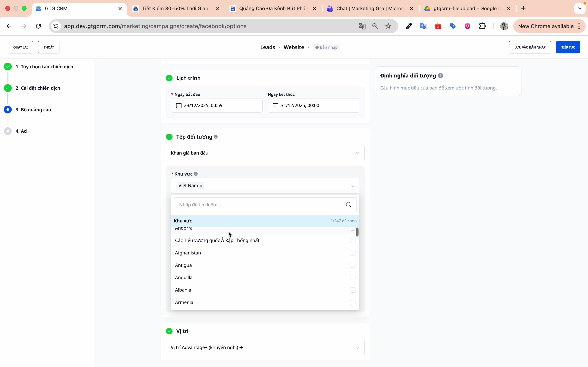
Task: Click help icon next to Định nghĩa đối tượng
Action: pos(441,76)
